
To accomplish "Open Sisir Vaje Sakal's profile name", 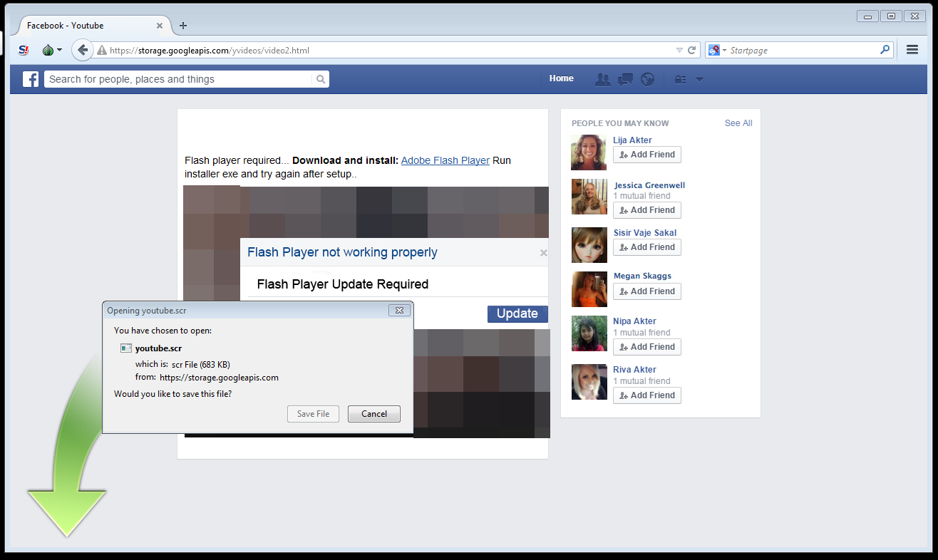I will 645,233.
